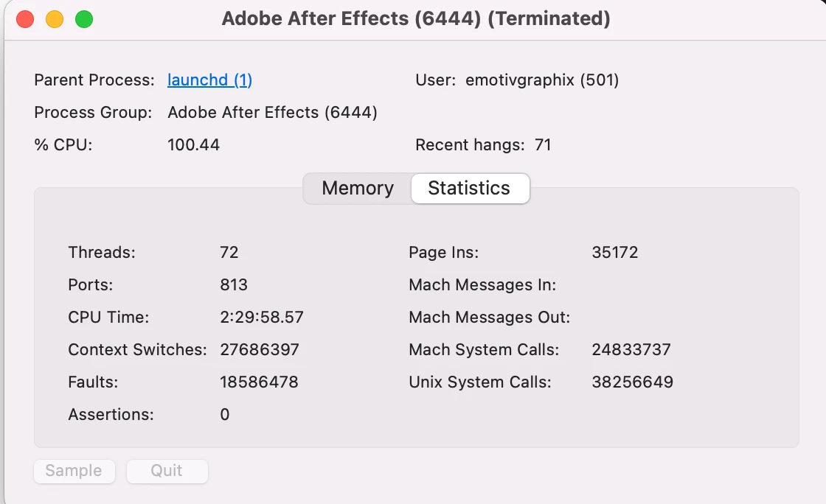Viewport: 826px width, 504px height.
Task: Click the Quit button
Action: (x=167, y=471)
